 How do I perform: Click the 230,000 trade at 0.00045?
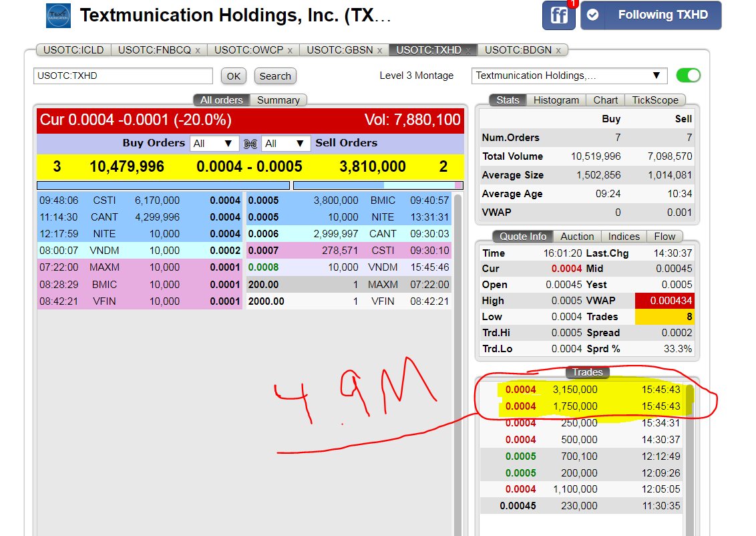582,506
